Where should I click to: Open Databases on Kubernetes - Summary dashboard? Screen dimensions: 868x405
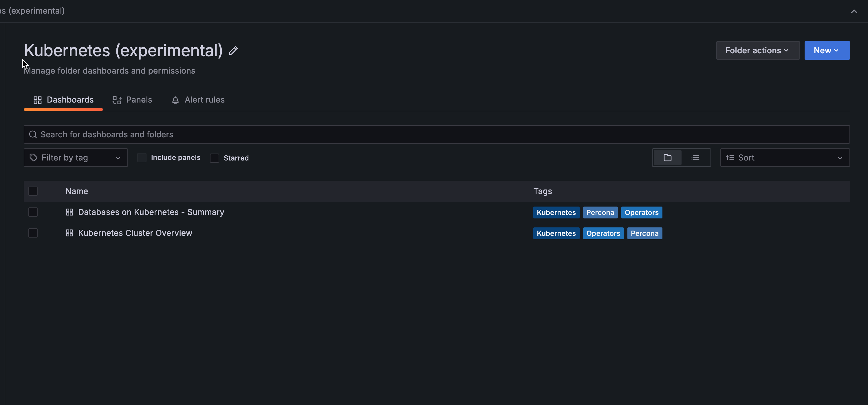[x=151, y=212]
